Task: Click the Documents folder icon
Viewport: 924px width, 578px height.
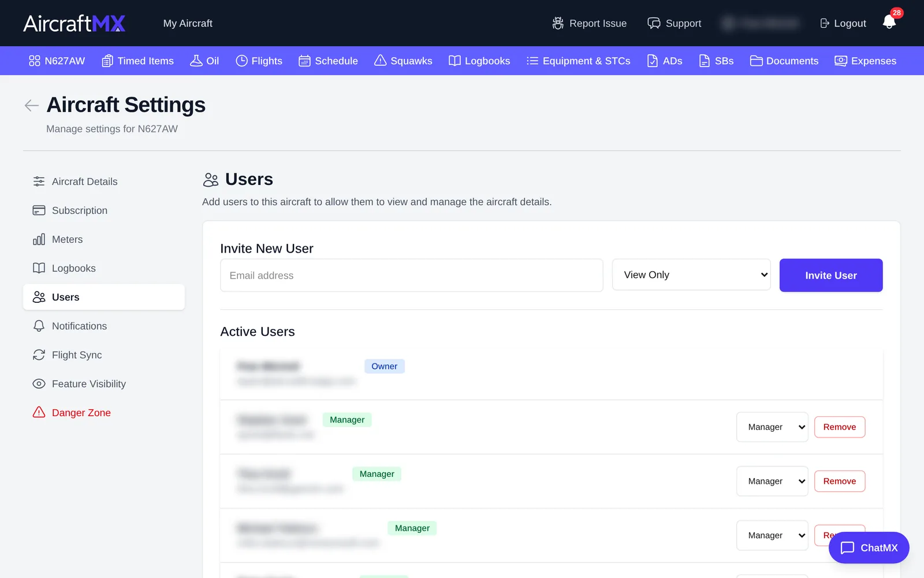Action: coord(756,61)
